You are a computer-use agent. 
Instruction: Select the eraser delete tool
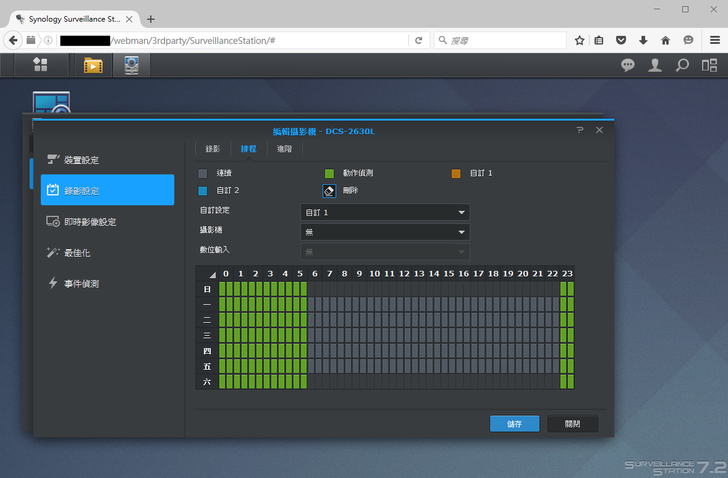329,189
